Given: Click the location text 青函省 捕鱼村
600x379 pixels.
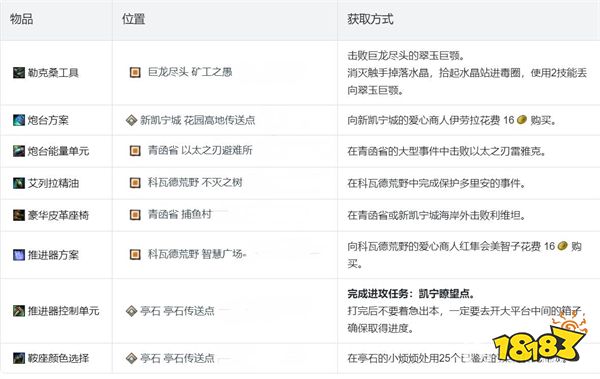Looking at the screenshot, I should click(x=180, y=214).
